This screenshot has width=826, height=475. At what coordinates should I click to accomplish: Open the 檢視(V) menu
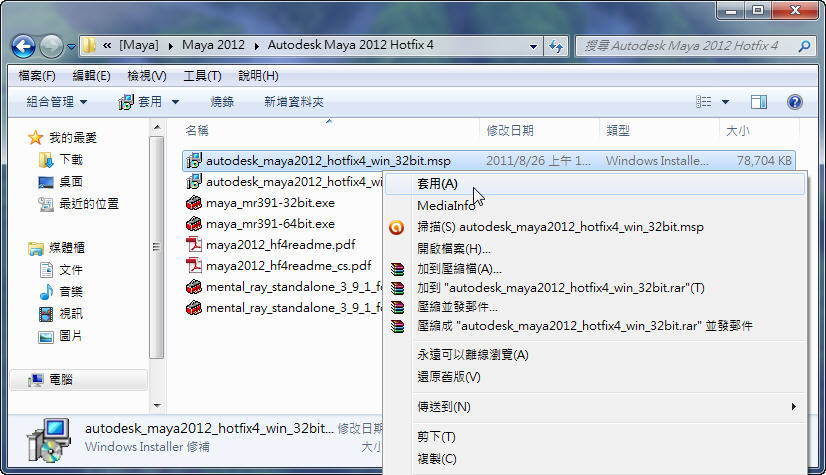147,76
